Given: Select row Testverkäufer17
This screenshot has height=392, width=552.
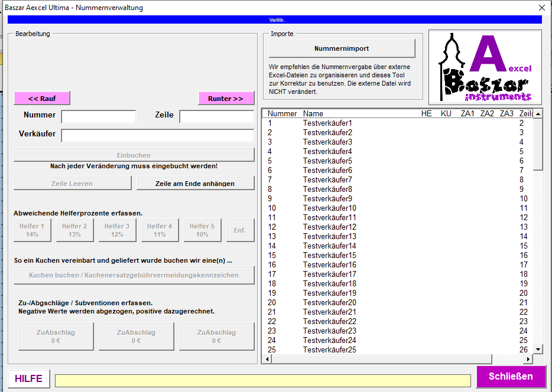Looking at the screenshot, I should 398,275.
